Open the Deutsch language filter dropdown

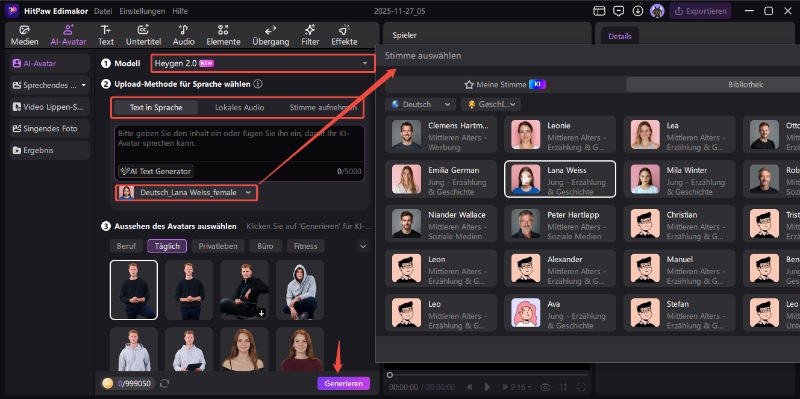tap(420, 104)
